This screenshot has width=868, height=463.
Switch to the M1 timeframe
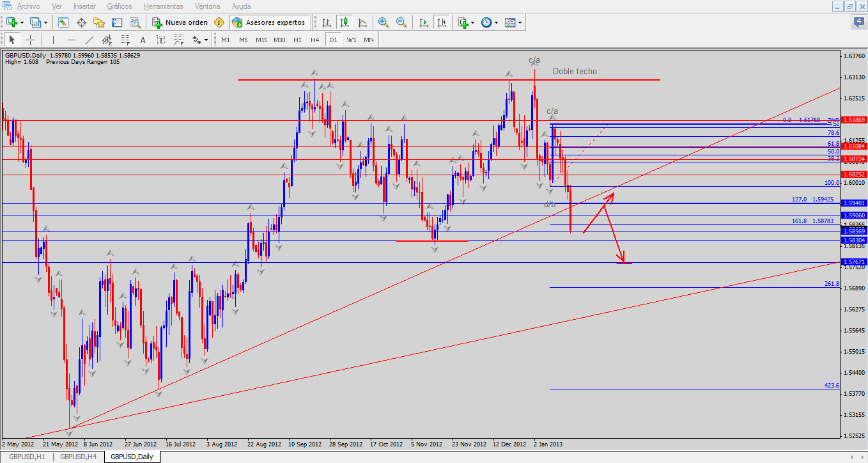[x=226, y=40]
